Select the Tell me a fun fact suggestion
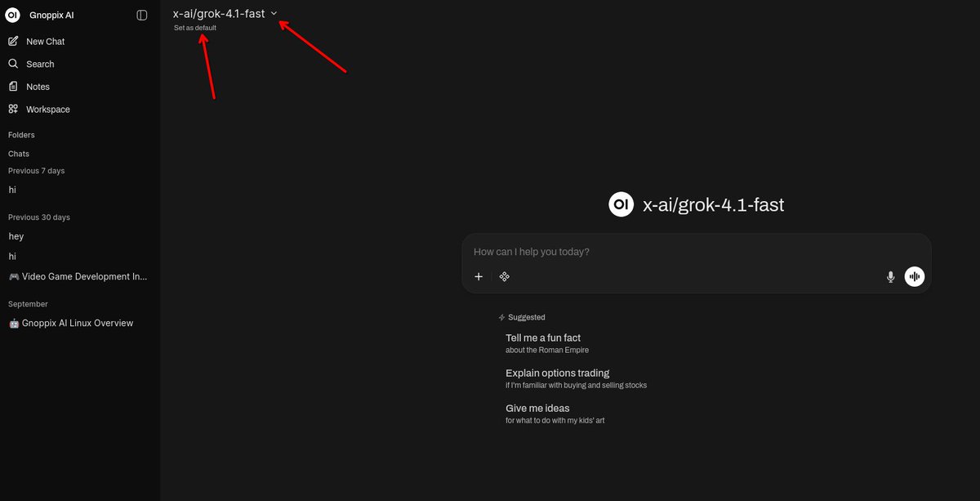Viewport: 980px width, 501px height. click(x=542, y=338)
